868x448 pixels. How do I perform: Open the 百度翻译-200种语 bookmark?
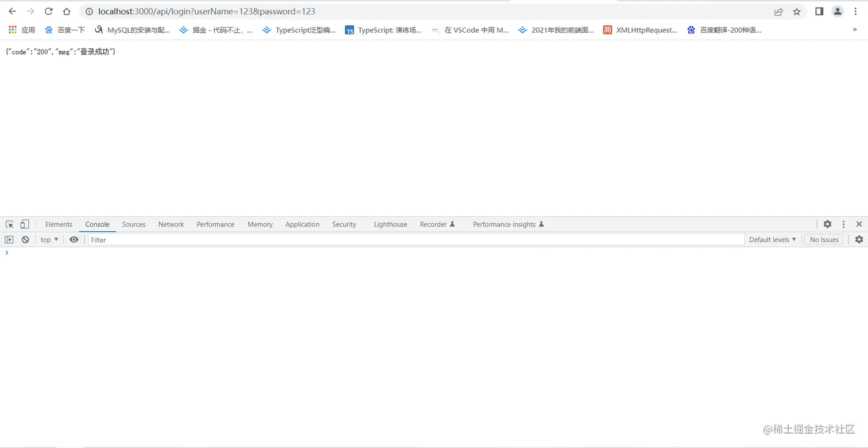point(724,30)
